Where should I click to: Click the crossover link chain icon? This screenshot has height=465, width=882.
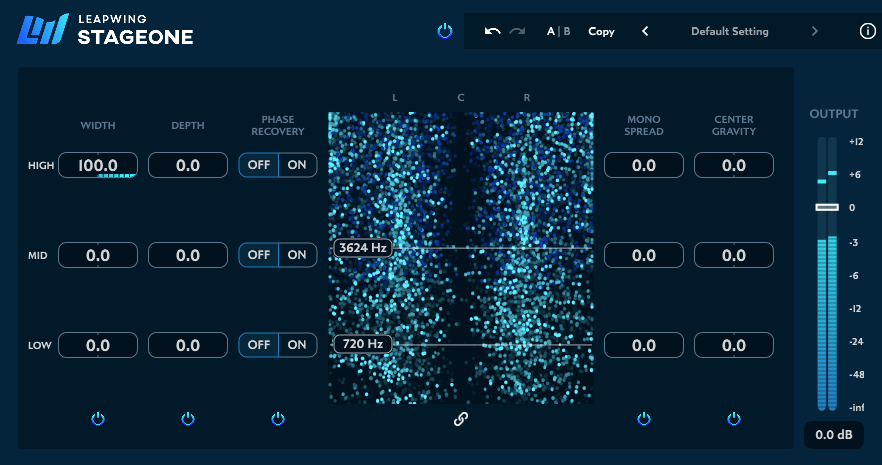[x=461, y=419]
